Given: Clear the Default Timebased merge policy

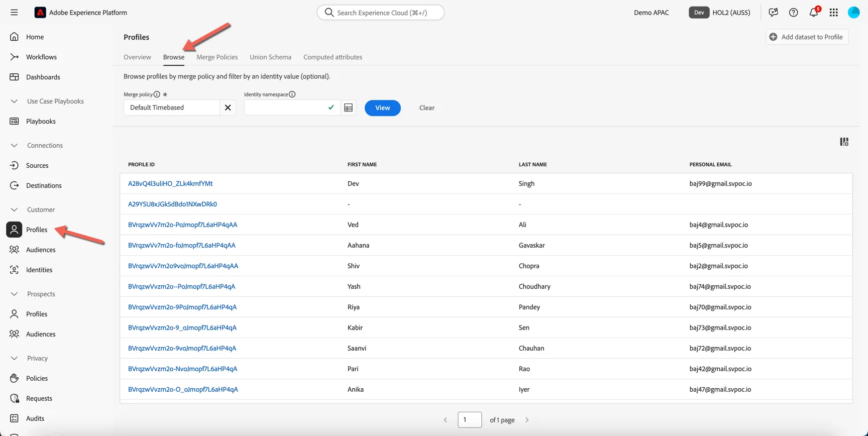Looking at the screenshot, I should pyautogui.click(x=228, y=107).
